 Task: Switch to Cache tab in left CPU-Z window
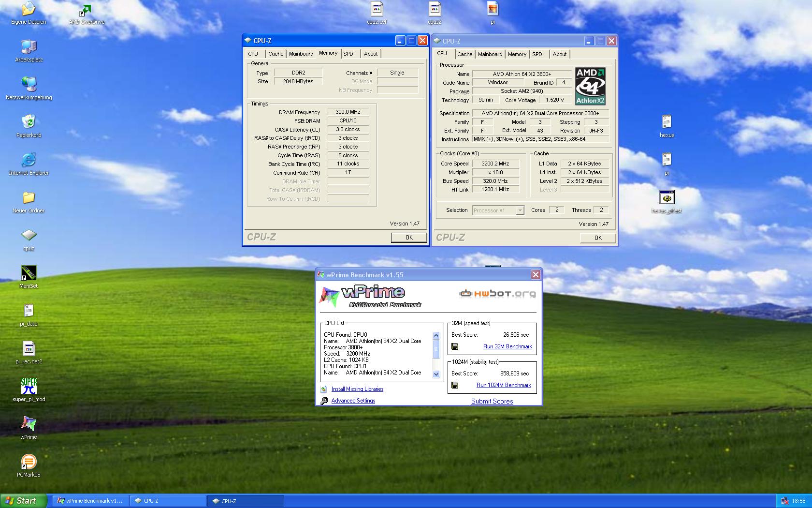coord(276,54)
